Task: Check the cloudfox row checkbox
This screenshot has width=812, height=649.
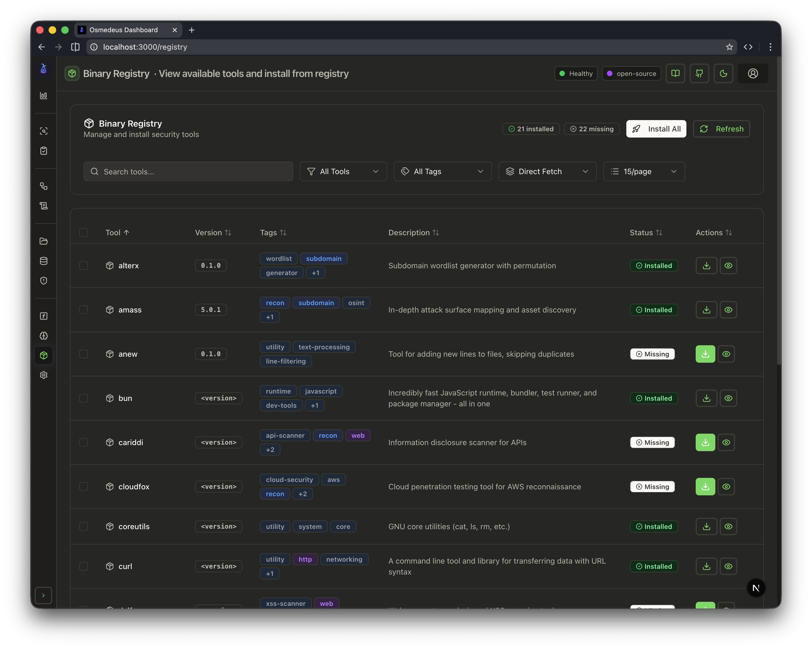Action: 84,486
